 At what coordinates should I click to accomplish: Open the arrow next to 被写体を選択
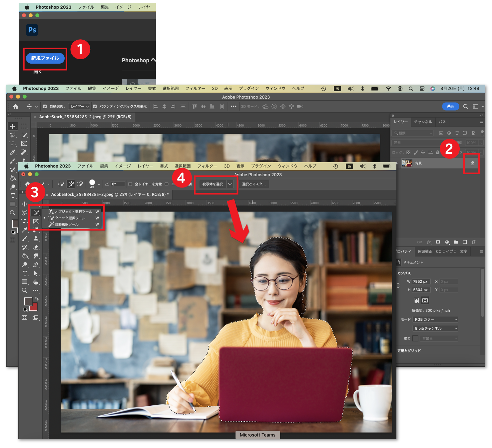click(230, 184)
